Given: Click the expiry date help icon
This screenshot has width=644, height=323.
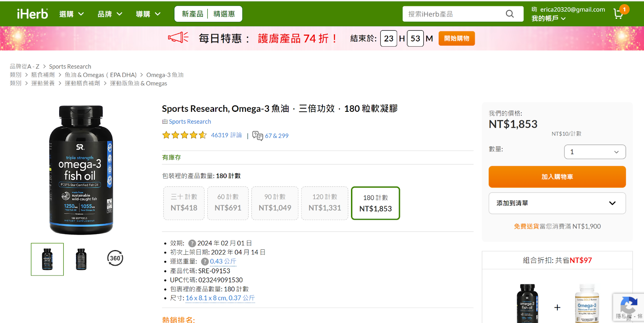Looking at the screenshot, I should 192,243.
